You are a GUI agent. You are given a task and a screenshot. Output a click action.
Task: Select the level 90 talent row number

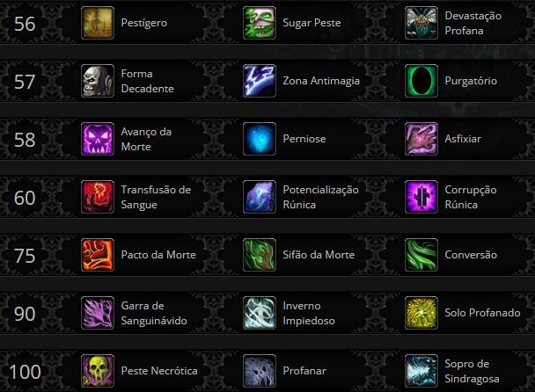25,314
